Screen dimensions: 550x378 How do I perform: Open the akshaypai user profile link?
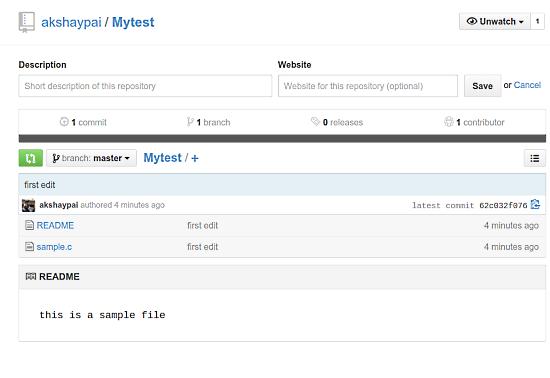click(x=71, y=22)
